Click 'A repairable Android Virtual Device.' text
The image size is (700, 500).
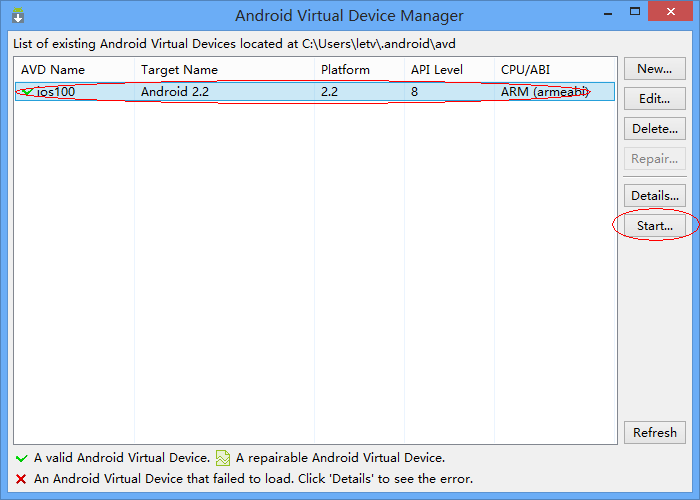(340, 458)
